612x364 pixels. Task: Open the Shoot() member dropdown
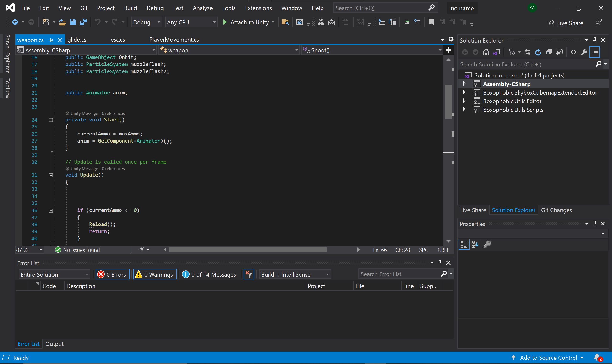pyautogui.click(x=372, y=50)
